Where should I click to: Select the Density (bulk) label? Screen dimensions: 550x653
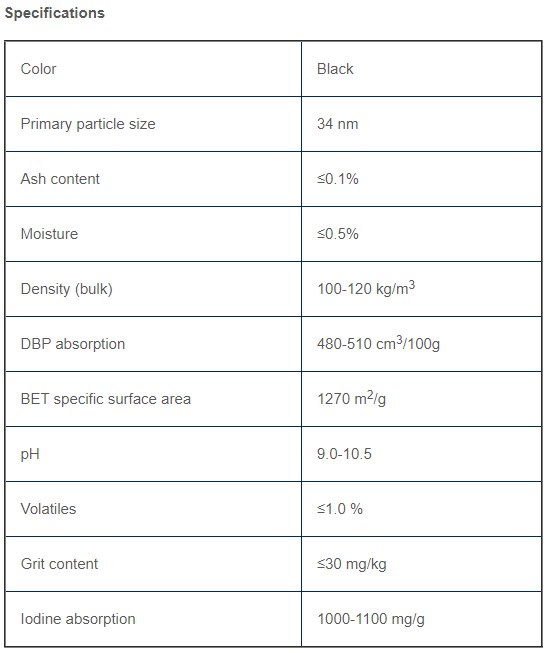coord(67,289)
